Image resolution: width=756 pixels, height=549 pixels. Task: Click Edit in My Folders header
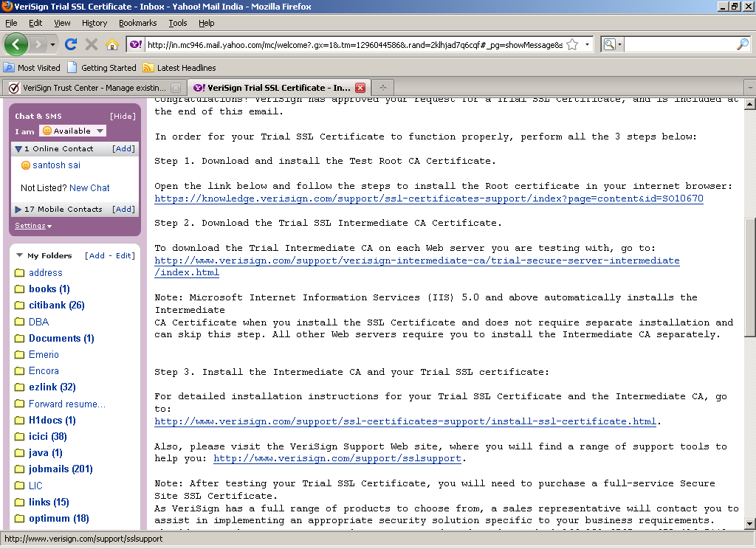click(123, 255)
